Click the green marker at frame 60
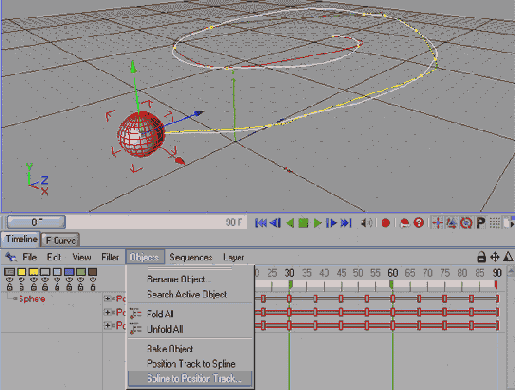 click(391, 284)
